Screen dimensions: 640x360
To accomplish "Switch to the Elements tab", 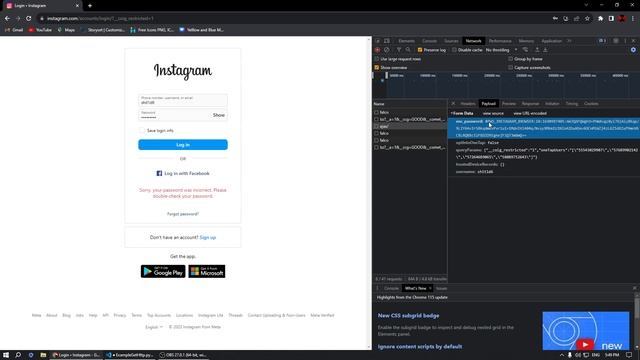I will point(407,41).
